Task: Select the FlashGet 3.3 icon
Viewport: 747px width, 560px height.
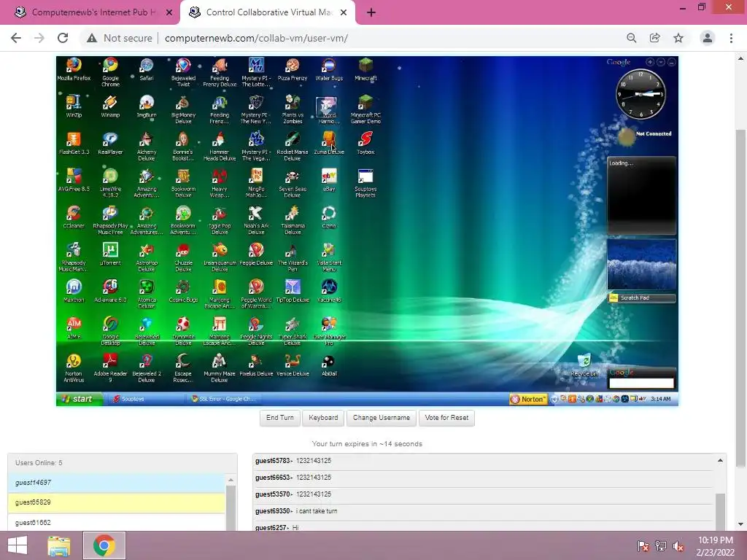Action: point(74,144)
